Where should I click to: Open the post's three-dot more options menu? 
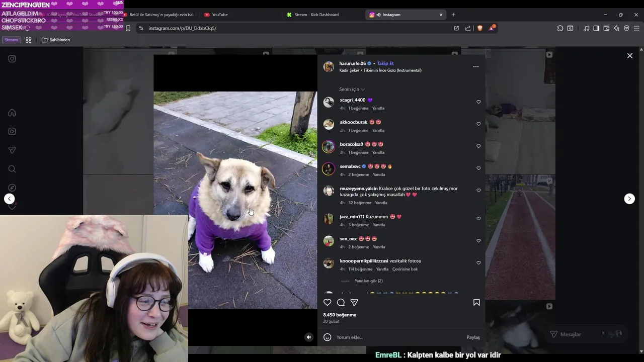pos(476,66)
